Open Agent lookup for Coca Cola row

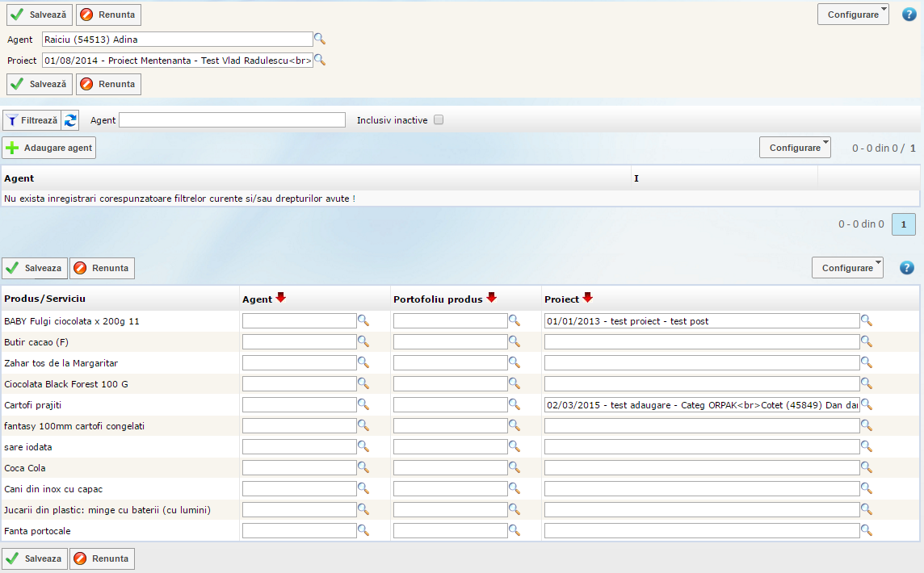(x=363, y=467)
